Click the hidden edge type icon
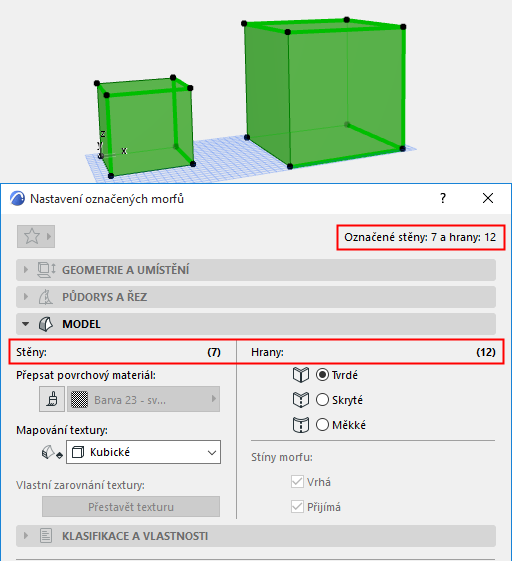Image resolution: width=512 pixels, height=561 pixels. [x=301, y=400]
